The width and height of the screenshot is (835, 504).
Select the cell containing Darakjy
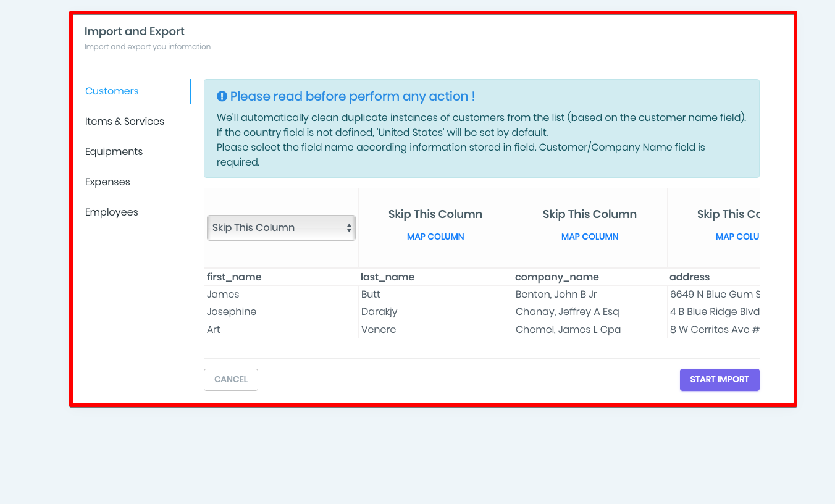(435, 312)
